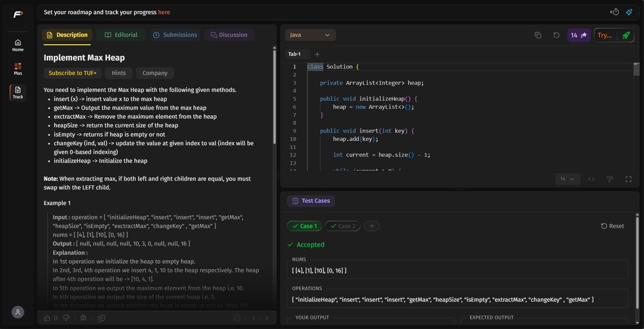This screenshot has width=644, height=329.
Task: Click the code line 'public void initializeHeap() {'
Action: (x=368, y=99)
